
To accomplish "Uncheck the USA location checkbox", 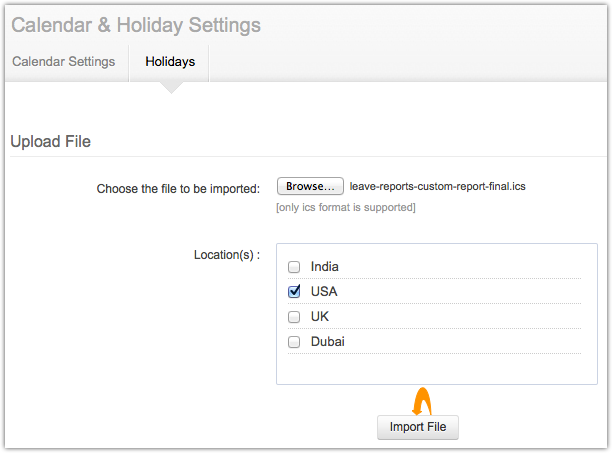I will (294, 292).
